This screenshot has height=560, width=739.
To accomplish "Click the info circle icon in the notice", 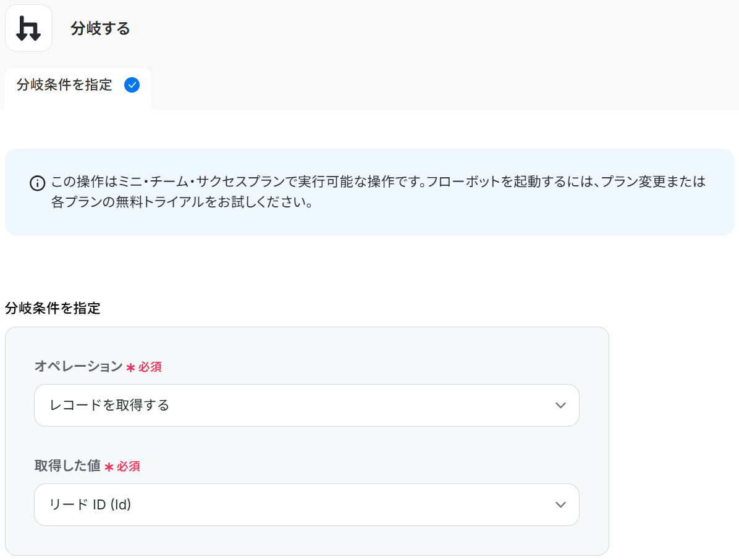I will point(38,183).
